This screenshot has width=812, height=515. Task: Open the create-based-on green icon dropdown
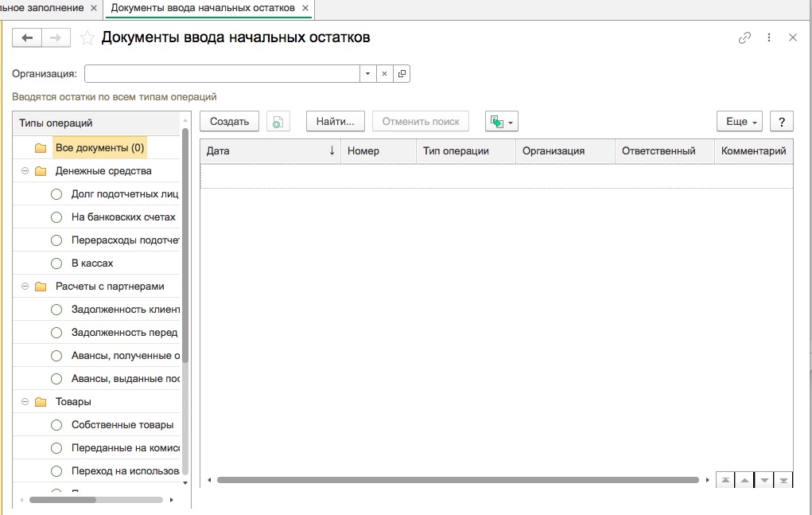tap(501, 122)
